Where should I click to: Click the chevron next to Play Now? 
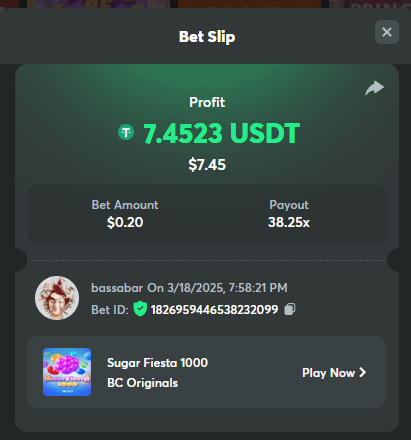pos(363,372)
